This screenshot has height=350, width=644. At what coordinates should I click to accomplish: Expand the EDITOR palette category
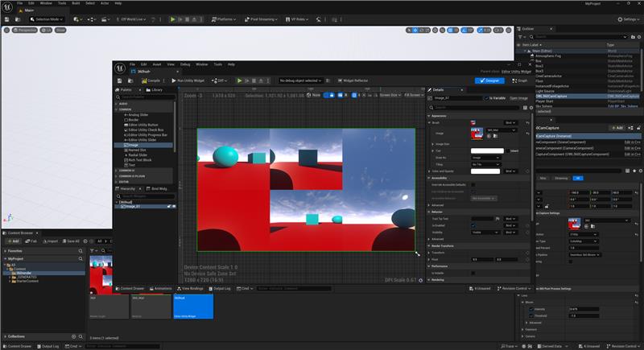click(x=117, y=181)
